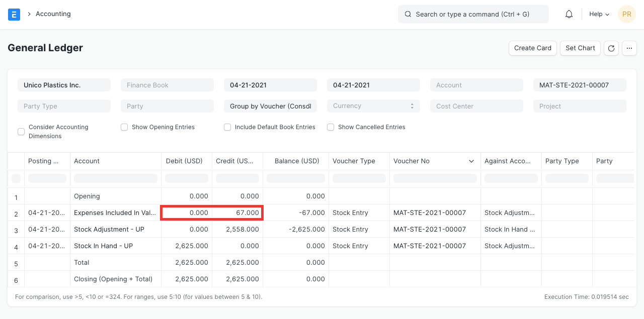Open the report ellipsis options menu

click(629, 48)
